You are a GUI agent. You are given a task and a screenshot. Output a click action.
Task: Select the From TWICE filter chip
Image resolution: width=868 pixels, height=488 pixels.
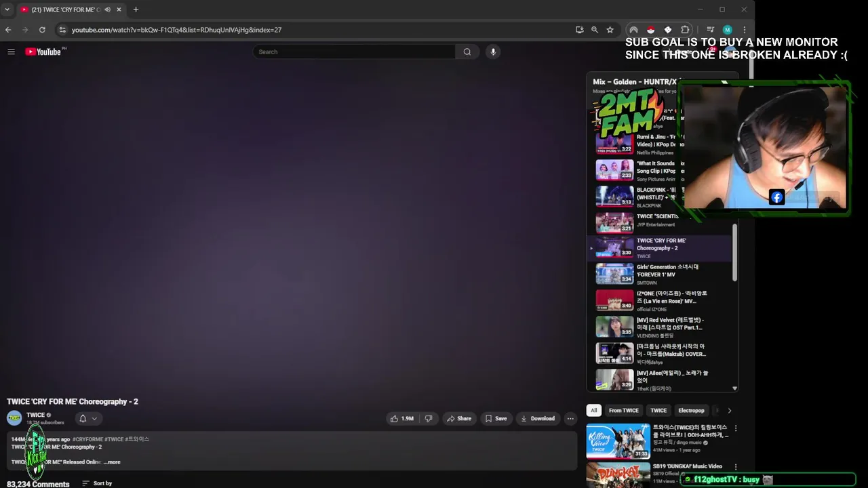pos(624,410)
